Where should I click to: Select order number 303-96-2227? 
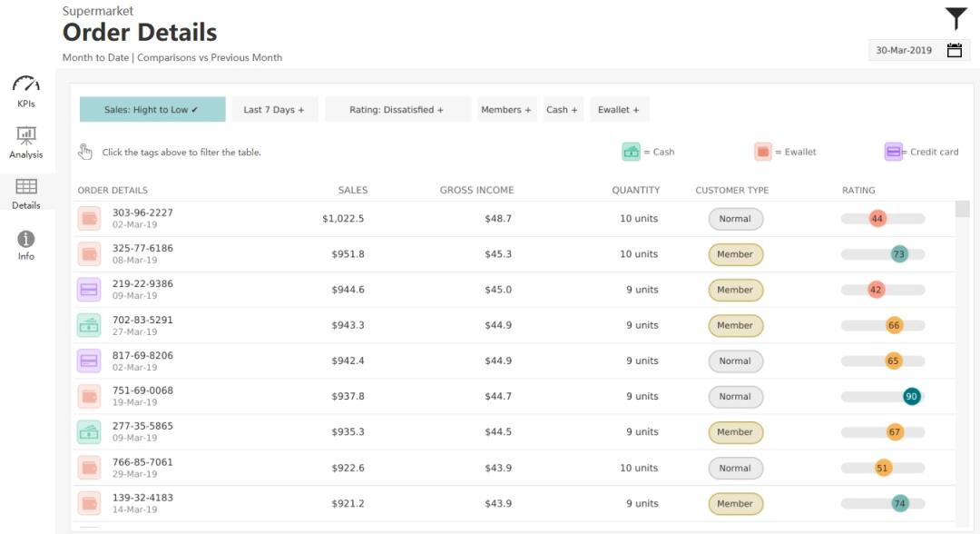142,213
